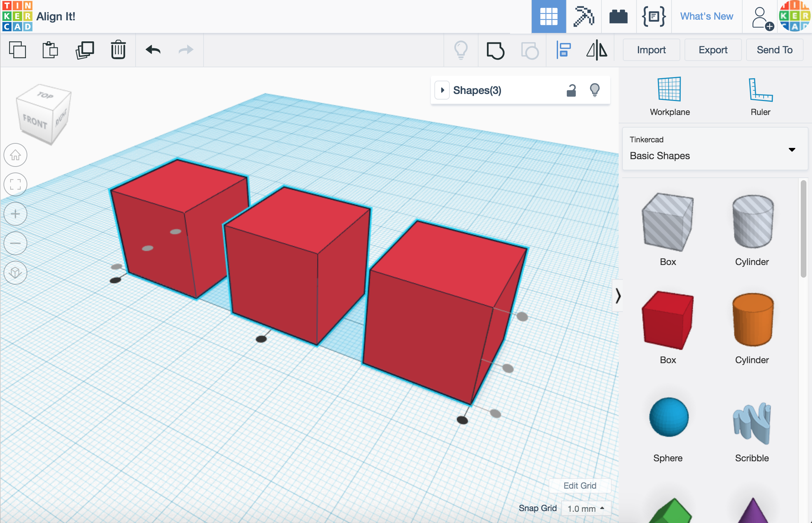Zoom in with plus button
The height and width of the screenshot is (523, 812).
[15, 214]
